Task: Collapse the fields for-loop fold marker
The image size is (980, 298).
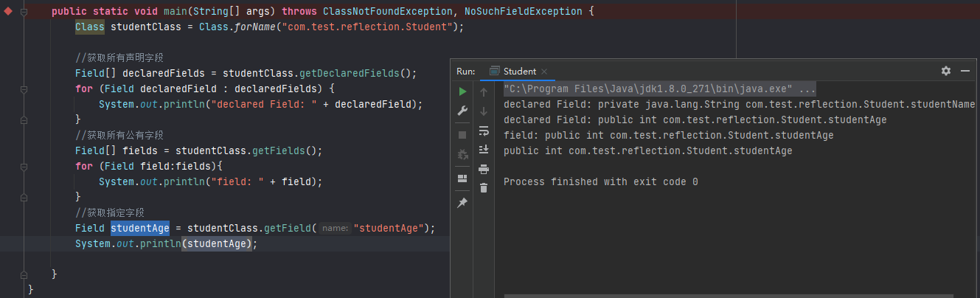Action: [24, 166]
